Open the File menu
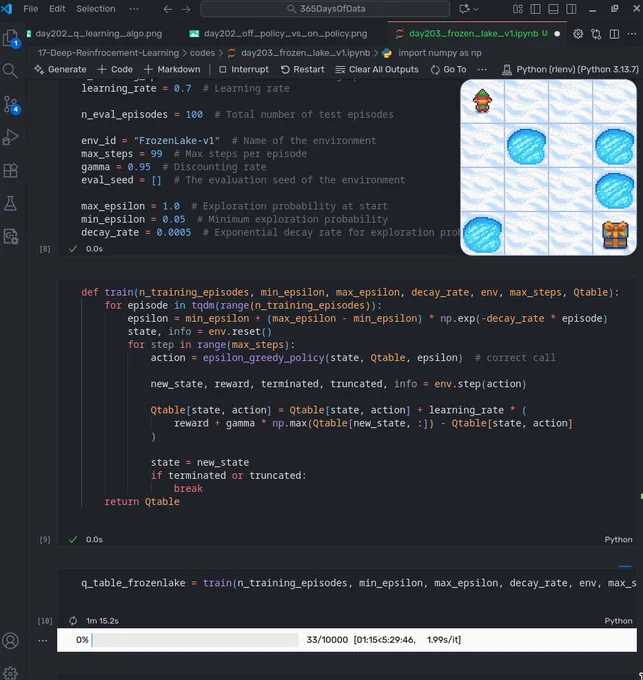643x680 pixels. pos(30,9)
